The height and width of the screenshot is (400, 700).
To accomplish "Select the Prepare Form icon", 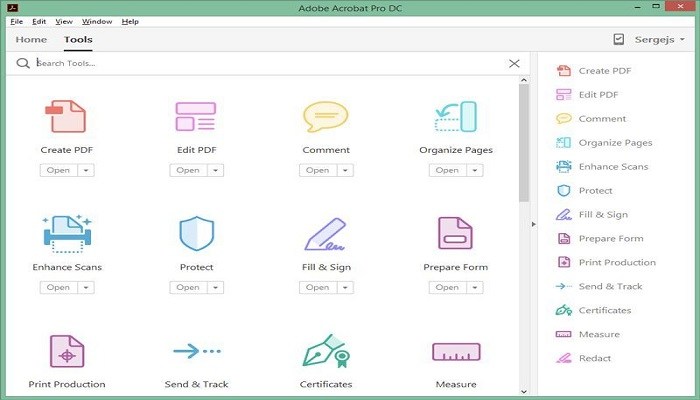I will point(455,233).
